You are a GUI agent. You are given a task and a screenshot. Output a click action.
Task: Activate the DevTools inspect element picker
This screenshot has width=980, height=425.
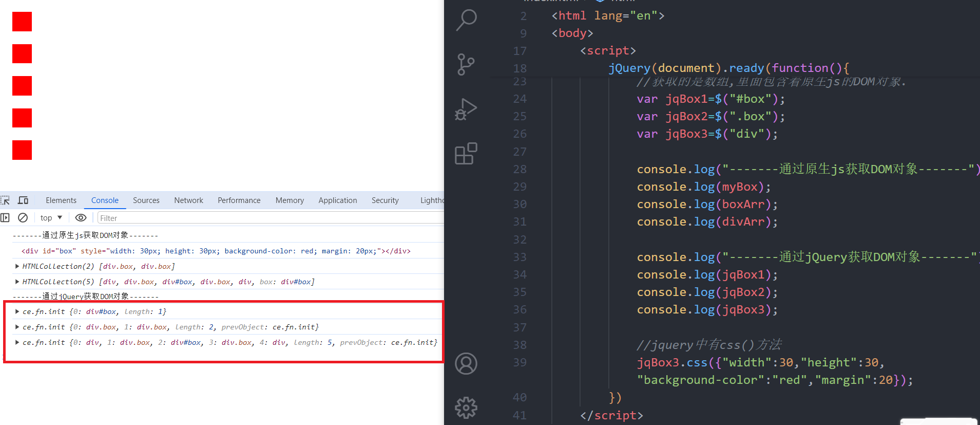(x=6, y=200)
